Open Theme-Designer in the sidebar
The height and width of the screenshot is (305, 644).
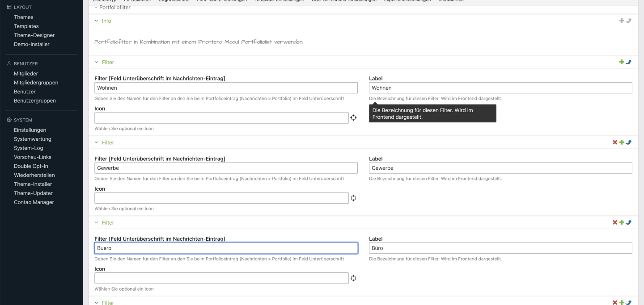(x=34, y=35)
